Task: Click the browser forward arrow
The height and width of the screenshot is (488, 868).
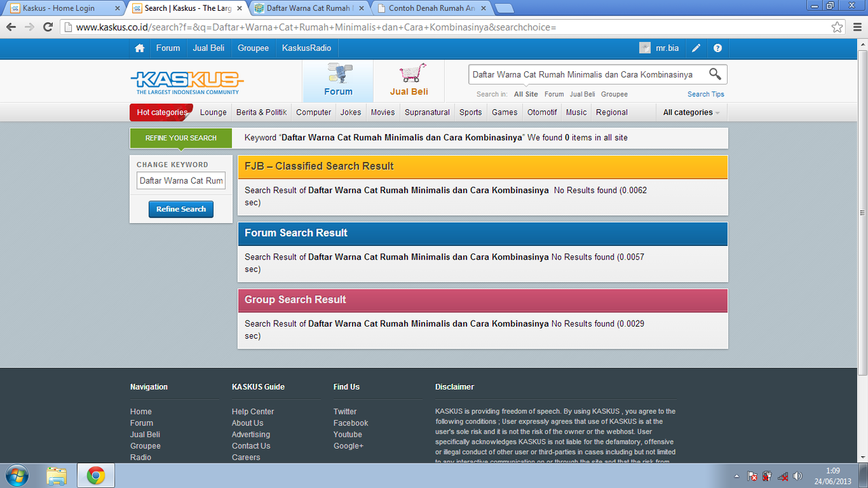Action: click(29, 27)
